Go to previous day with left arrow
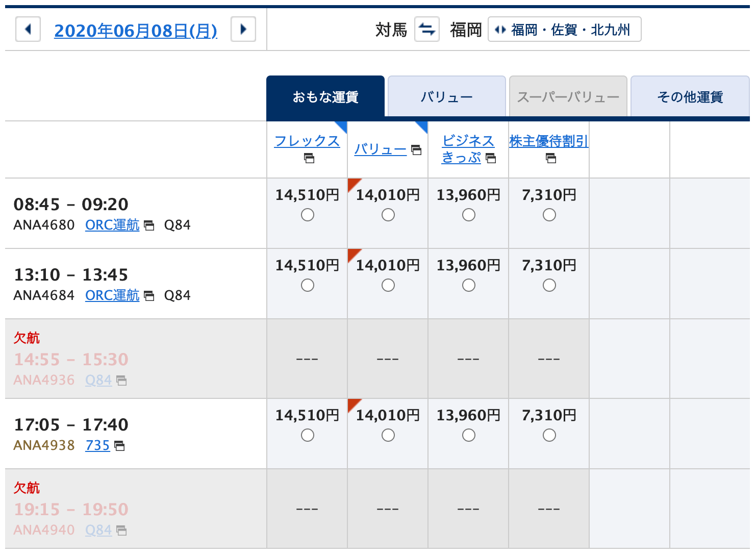Screen dimensions: 756x556 tap(28, 29)
